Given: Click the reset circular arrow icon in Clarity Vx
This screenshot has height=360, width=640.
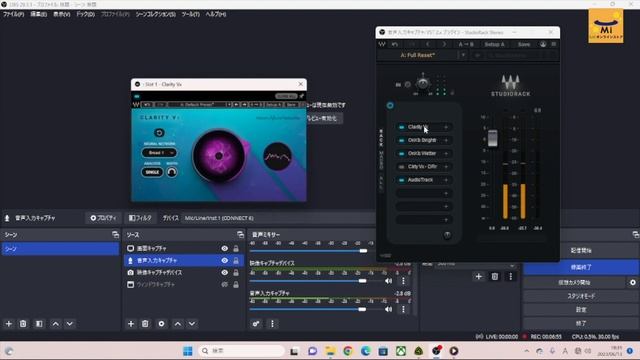Looking at the screenshot, I should (x=159, y=133).
